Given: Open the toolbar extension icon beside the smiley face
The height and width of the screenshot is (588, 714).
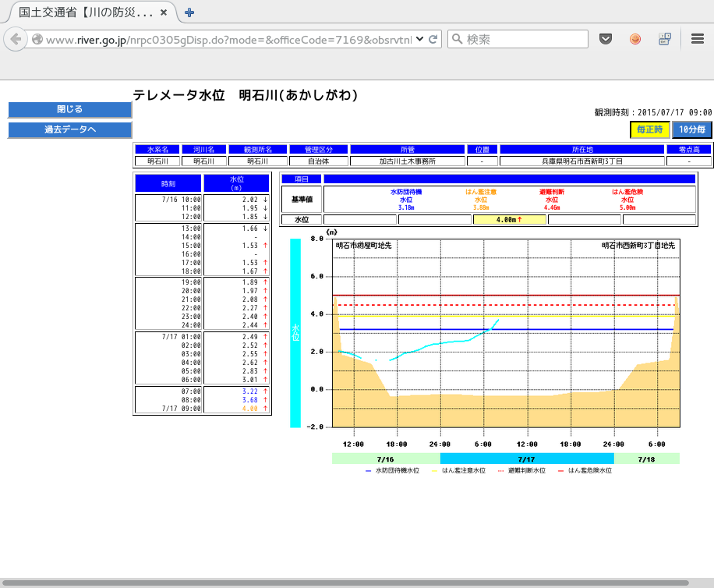Looking at the screenshot, I should pyautogui.click(x=665, y=39).
